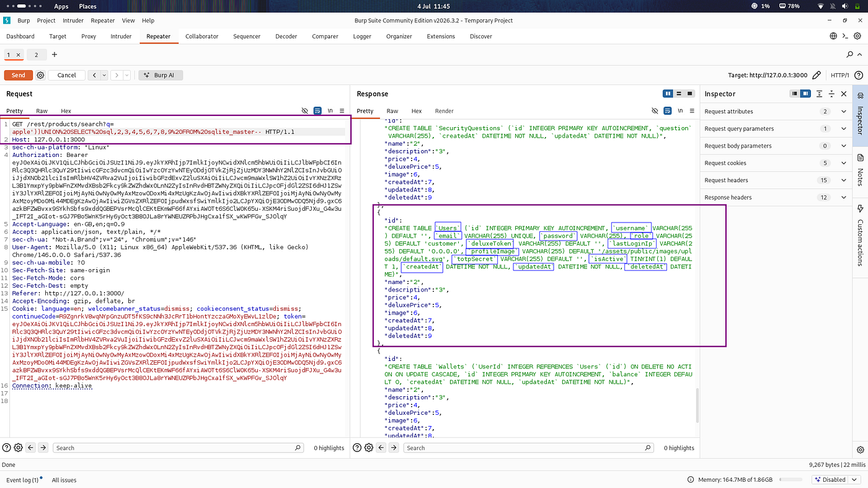The image size is (868, 488).
Task: Go to previous Response search match
Action: (x=383, y=447)
